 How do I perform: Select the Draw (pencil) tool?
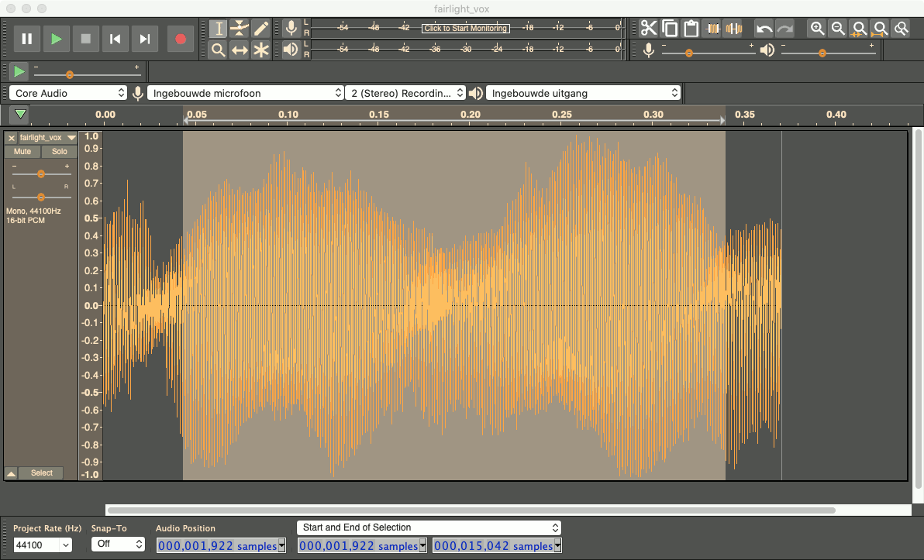coord(260,28)
